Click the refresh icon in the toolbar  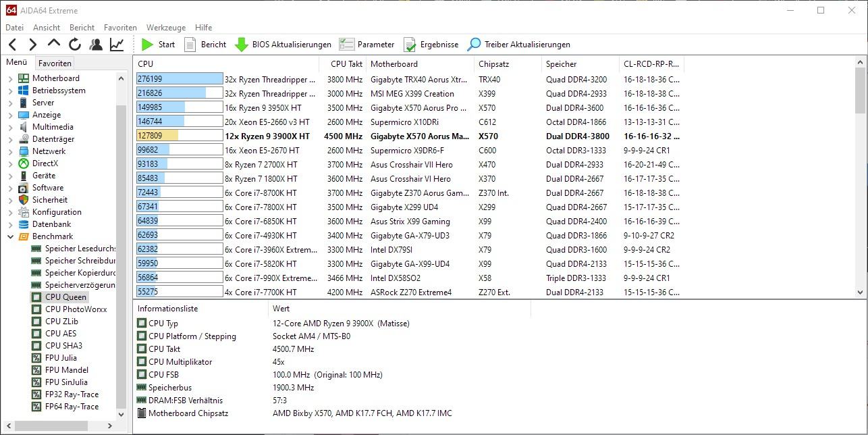coord(75,45)
